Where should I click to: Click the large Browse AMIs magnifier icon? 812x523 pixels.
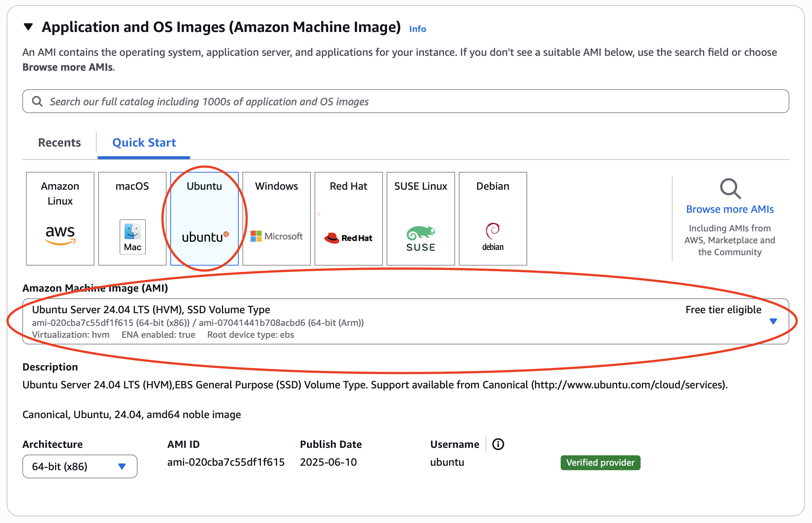coord(730,189)
